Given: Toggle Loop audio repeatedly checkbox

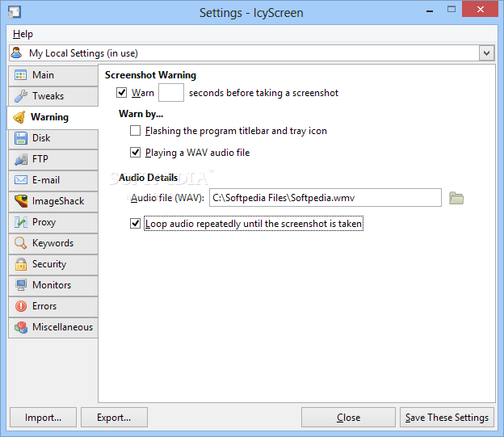Looking at the screenshot, I should (x=135, y=224).
